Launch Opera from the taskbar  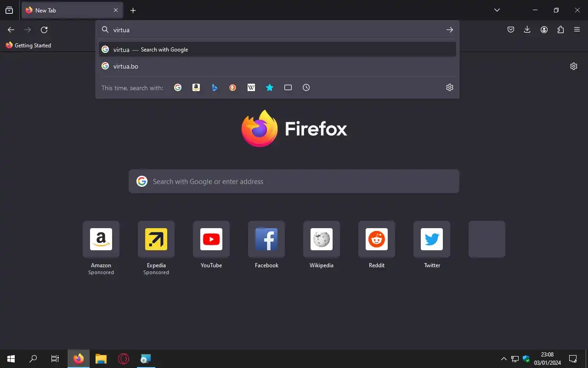click(x=124, y=359)
